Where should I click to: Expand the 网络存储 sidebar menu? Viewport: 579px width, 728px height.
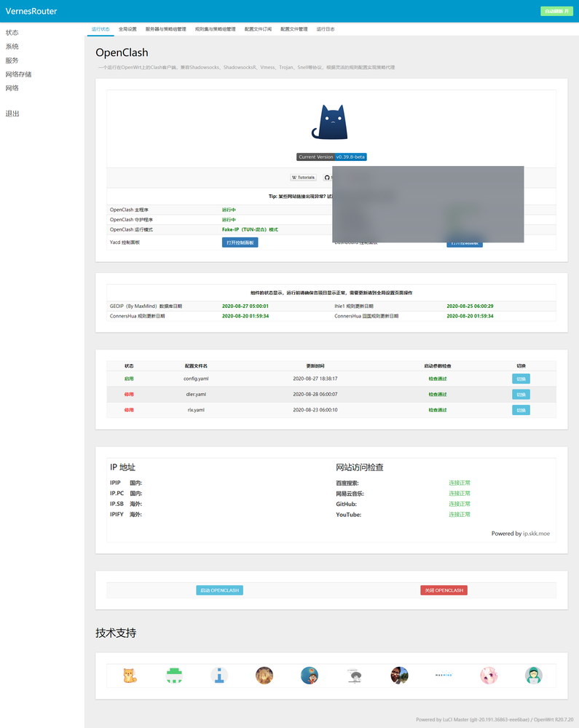click(19, 74)
